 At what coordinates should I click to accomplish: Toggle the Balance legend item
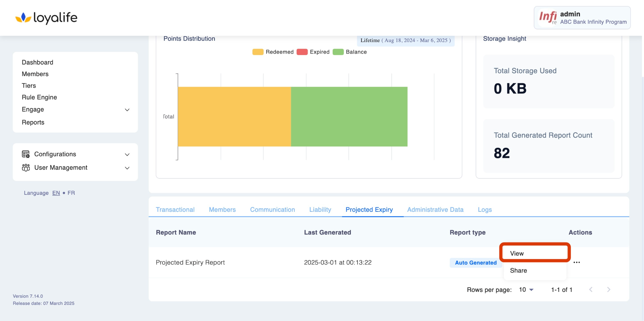click(350, 52)
